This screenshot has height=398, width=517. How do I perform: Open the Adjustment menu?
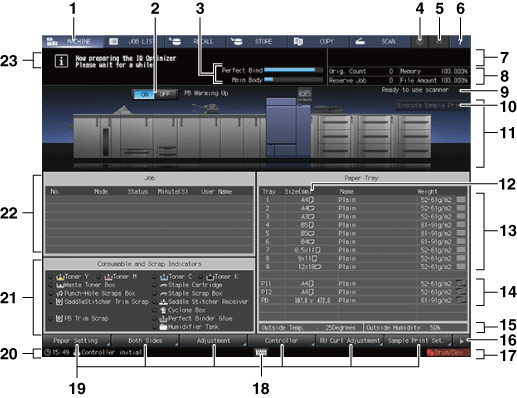(213, 341)
